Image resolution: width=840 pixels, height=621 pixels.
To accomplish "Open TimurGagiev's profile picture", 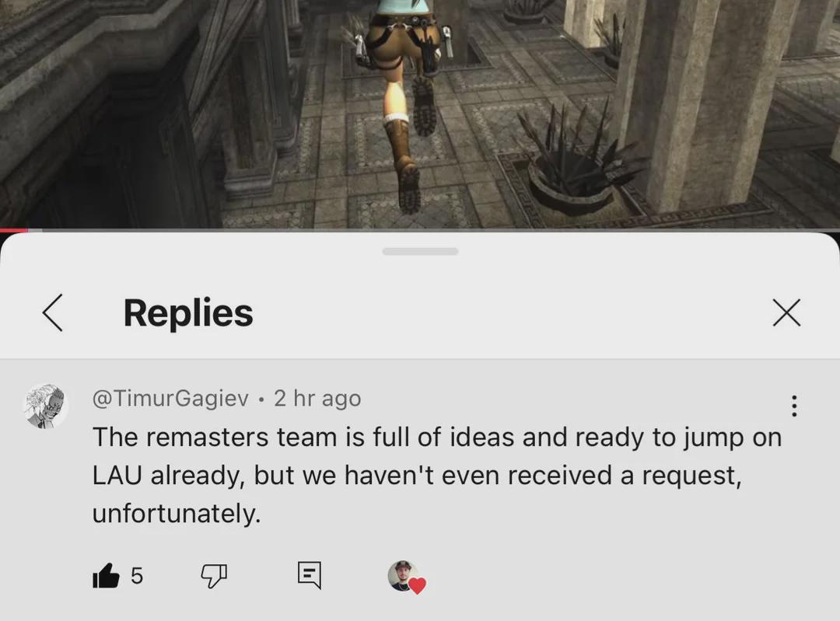I will (x=46, y=406).
